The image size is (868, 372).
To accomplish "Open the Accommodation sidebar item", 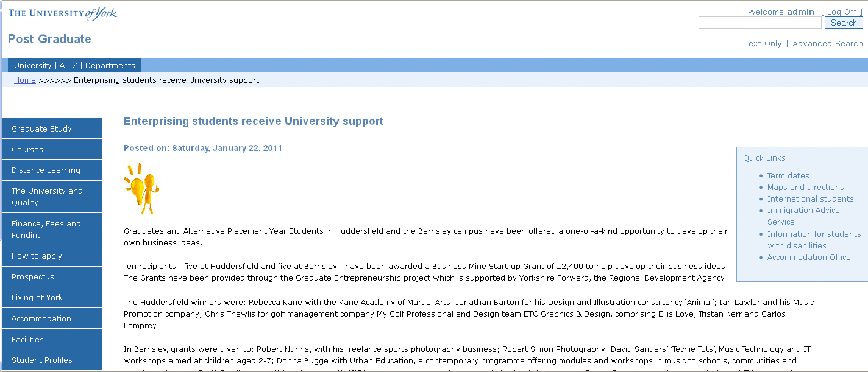I will point(41,319).
